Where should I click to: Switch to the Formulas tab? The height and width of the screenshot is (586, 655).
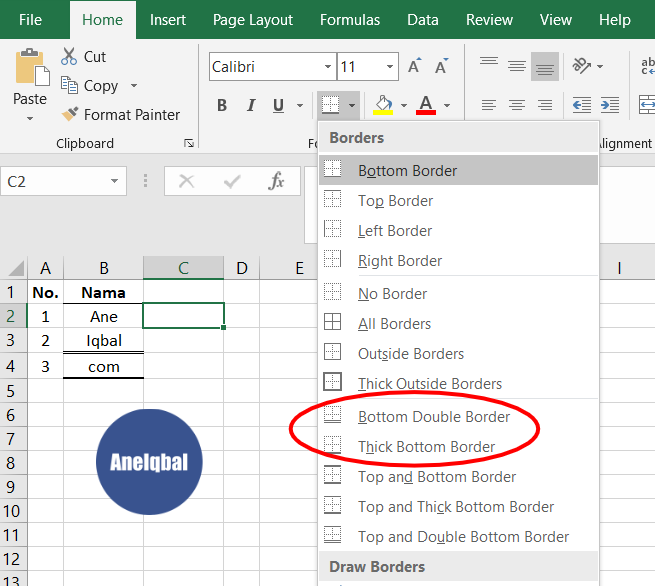(x=350, y=20)
